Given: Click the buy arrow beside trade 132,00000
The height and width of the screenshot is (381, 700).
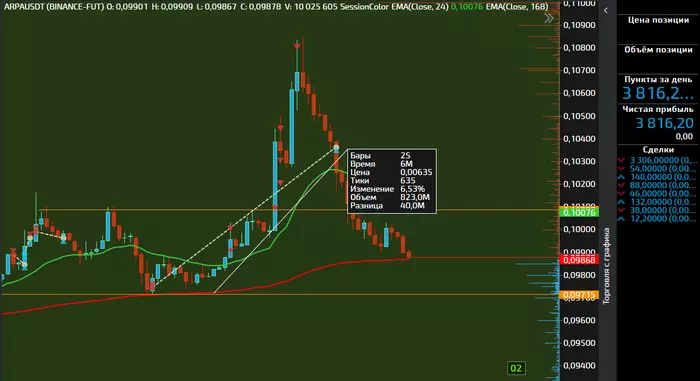Looking at the screenshot, I should [x=621, y=202].
